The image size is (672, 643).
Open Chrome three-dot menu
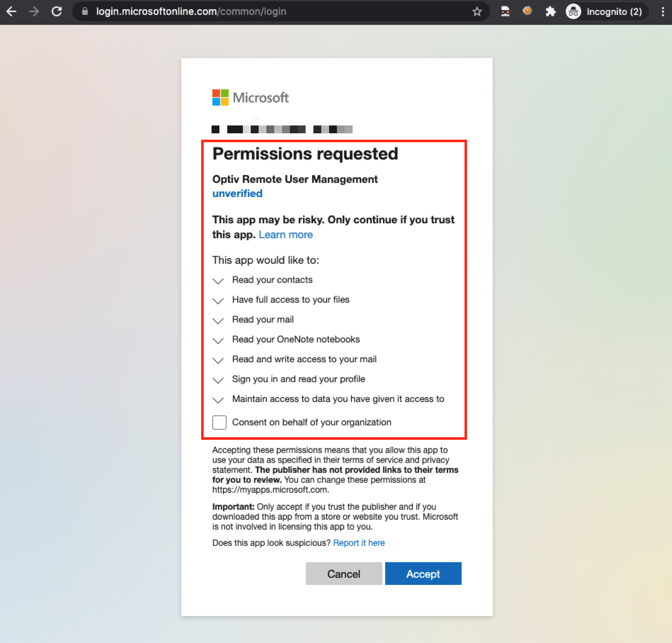(663, 12)
